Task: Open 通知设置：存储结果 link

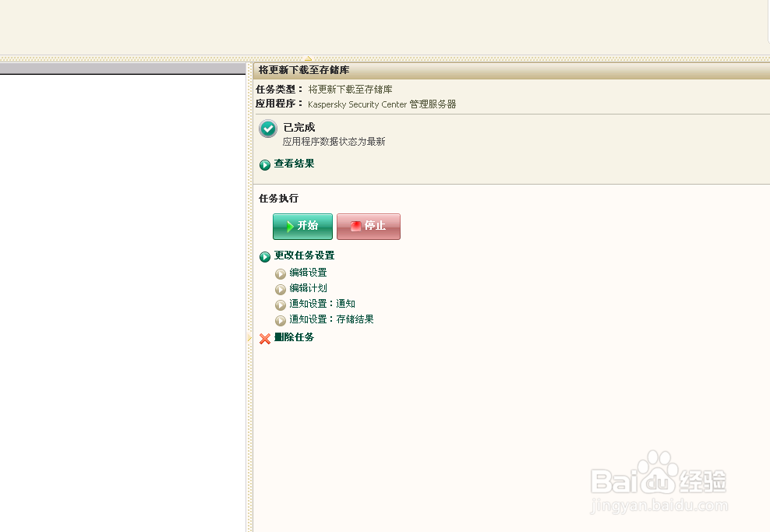Action: 331,319
